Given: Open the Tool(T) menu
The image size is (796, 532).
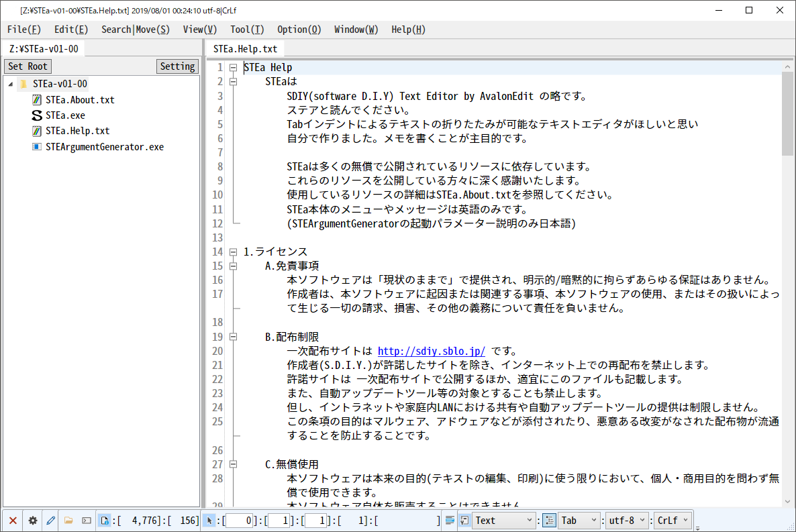Looking at the screenshot, I should (x=247, y=30).
